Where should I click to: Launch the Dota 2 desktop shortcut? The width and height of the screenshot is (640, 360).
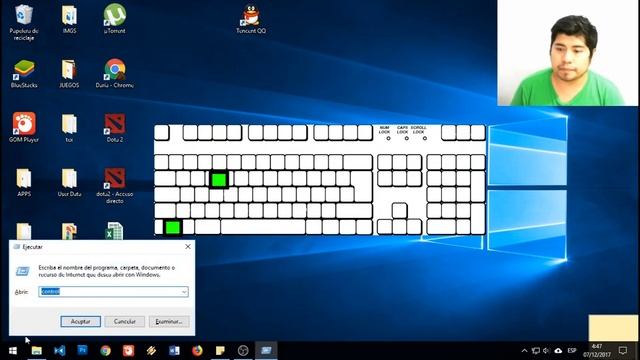(x=115, y=128)
